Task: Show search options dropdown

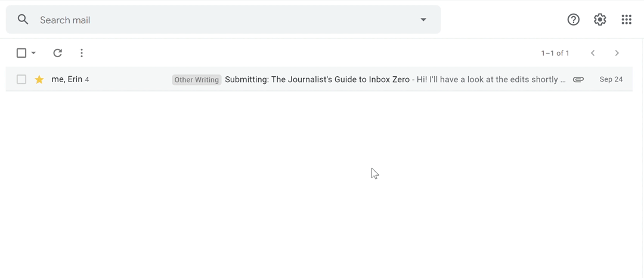Action: [x=423, y=20]
